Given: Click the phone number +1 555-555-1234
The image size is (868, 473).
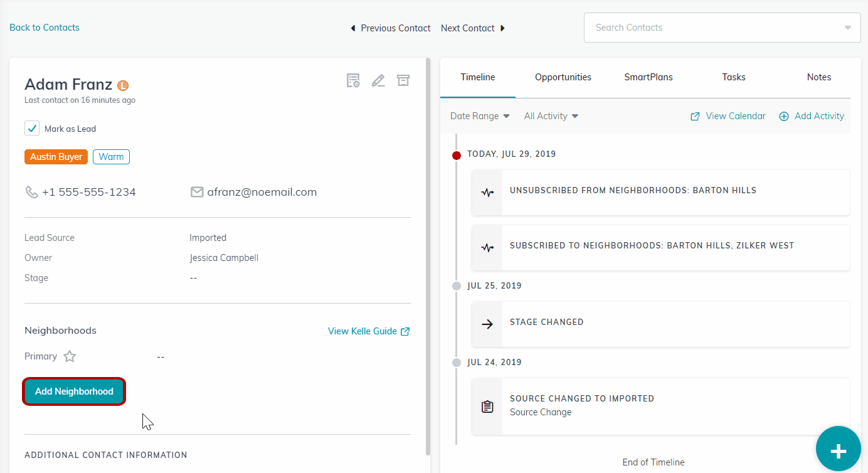Looking at the screenshot, I should click(89, 192).
